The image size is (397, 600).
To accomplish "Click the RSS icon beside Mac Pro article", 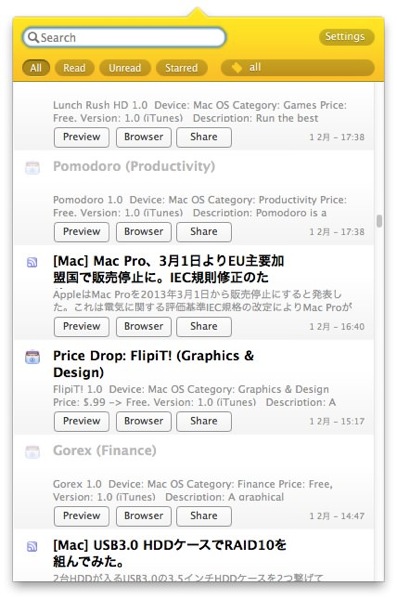I will pyautogui.click(x=32, y=262).
